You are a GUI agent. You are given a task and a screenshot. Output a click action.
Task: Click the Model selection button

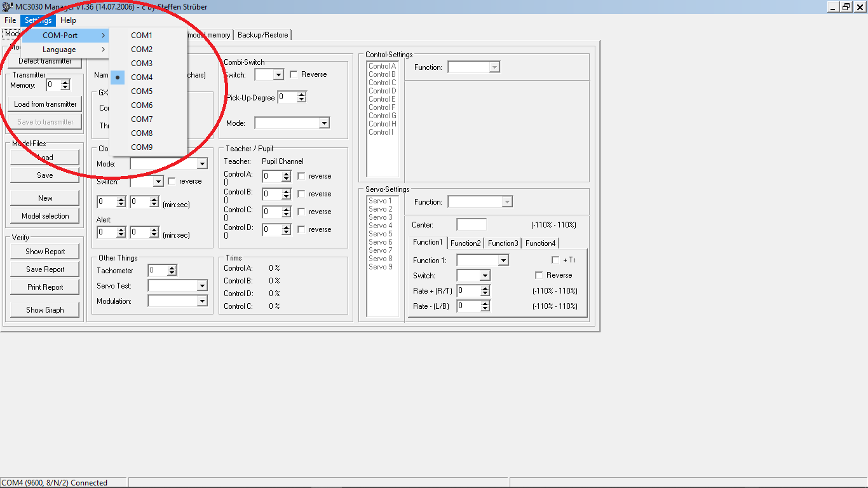click(45, 216)
